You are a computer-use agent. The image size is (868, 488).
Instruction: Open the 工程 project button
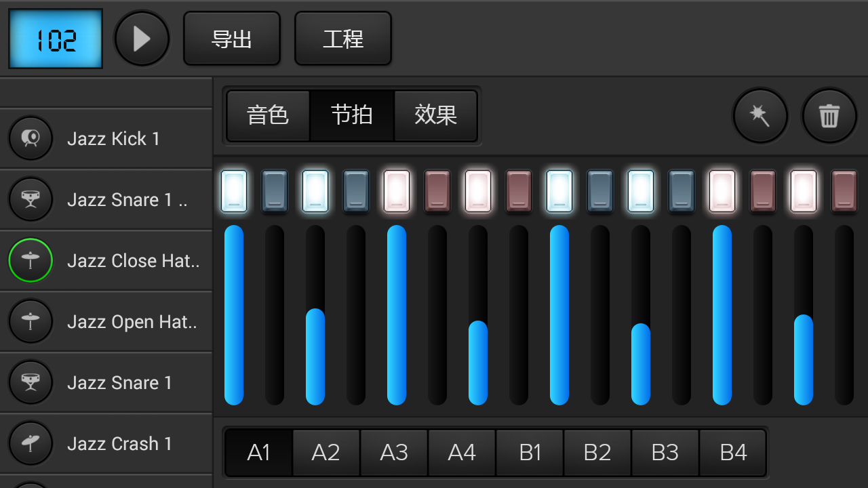pyautogui.click(x=343, y=39)
